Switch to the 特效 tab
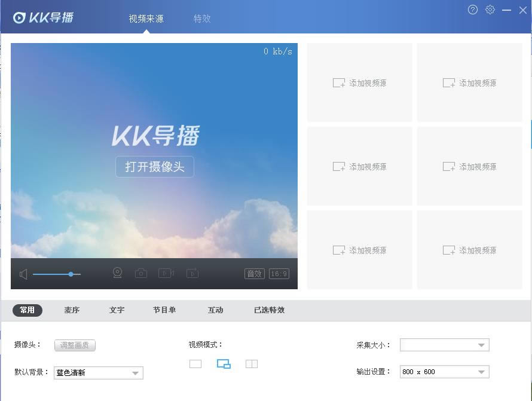 [x=202, y=19]
